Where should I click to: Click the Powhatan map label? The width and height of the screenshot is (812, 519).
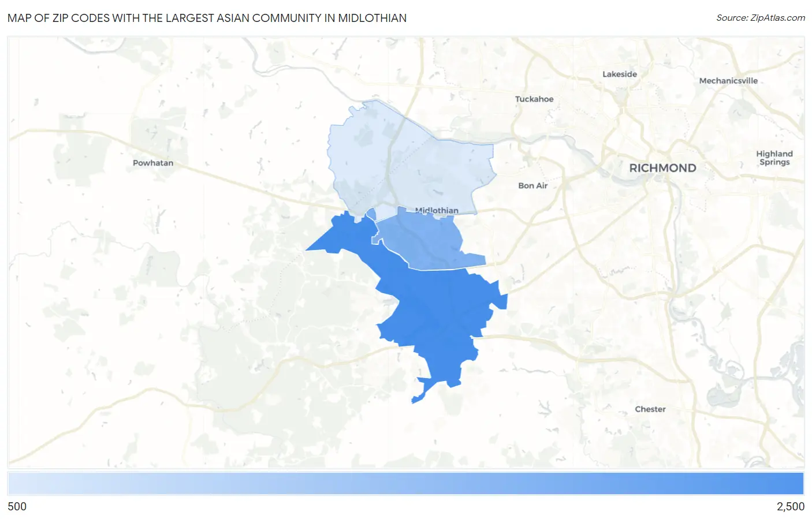153,163
